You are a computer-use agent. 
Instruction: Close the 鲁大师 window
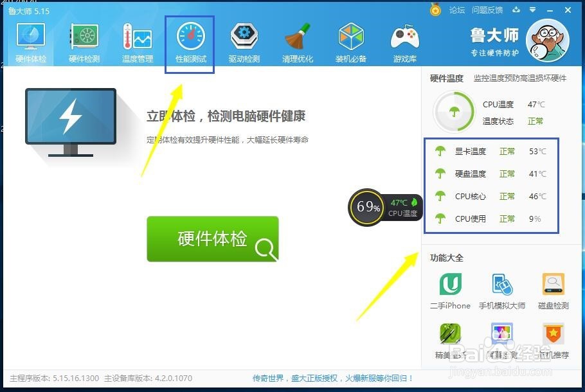click(568, 10)
